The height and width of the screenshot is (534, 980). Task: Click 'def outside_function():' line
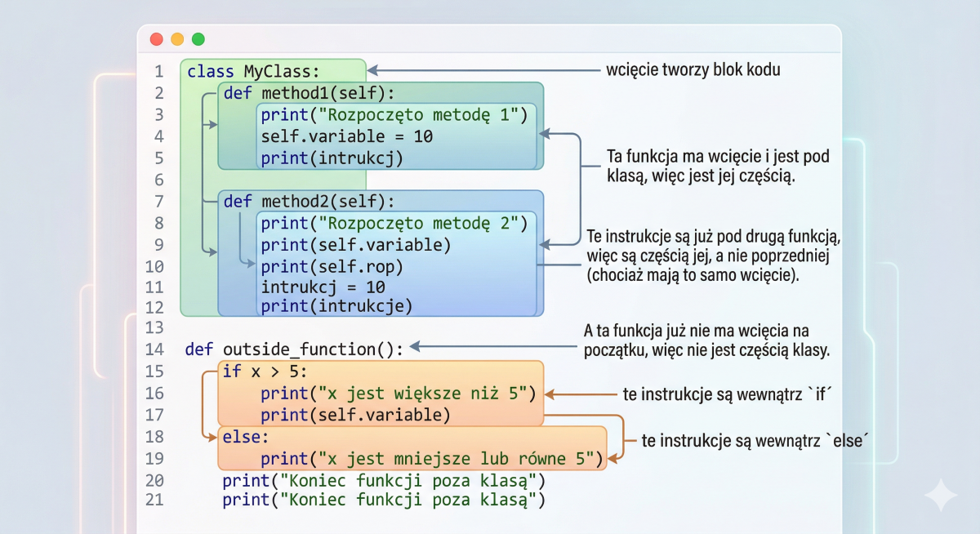pos(294,349)
